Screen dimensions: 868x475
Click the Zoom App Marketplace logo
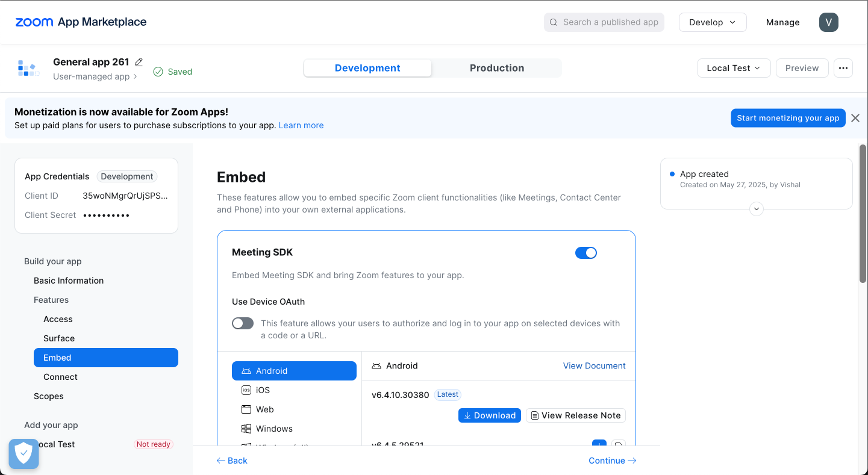(x=80, y=22)
